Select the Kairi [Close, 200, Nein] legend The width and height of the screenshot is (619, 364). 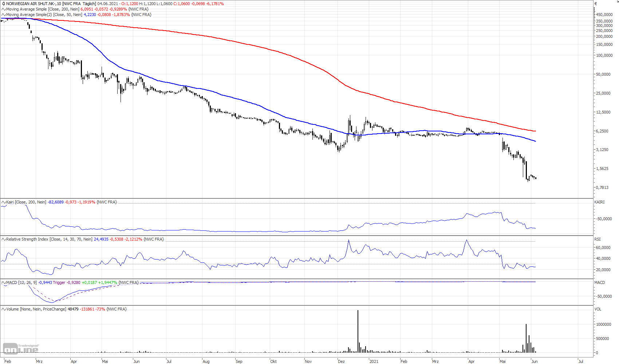click(x=26, y=202)
